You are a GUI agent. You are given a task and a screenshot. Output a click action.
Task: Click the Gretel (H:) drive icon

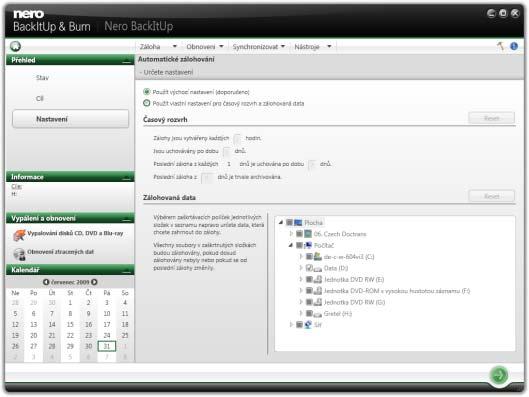318,314
